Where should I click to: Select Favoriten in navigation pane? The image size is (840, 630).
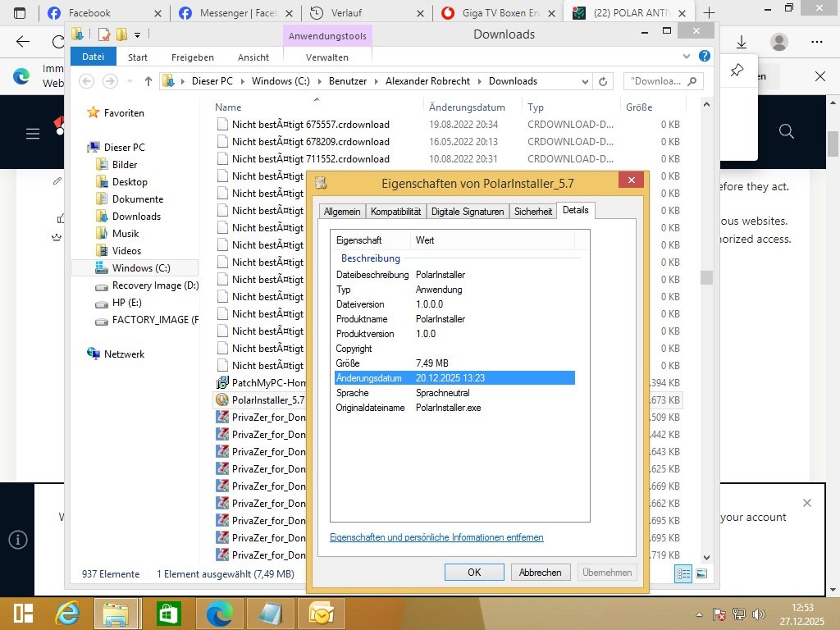[x=124, y=113]
